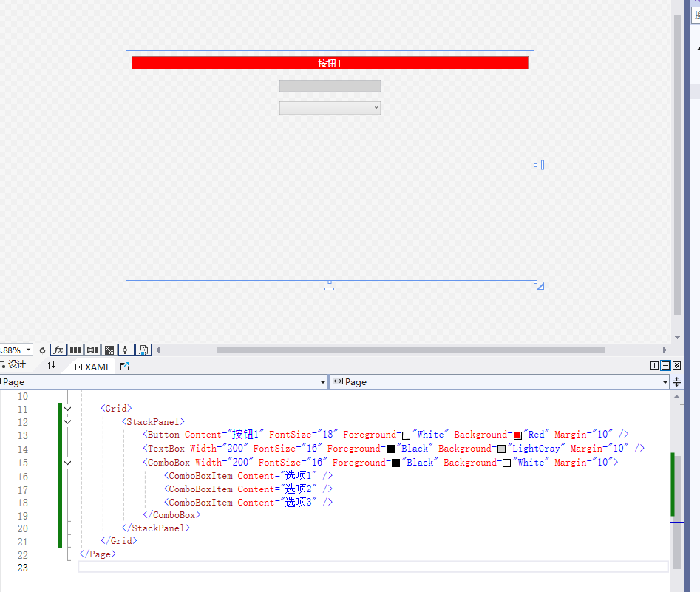Screen dimensions: 700x592
Task: Place cursor on empty line 23
Action: coord(373,567)
